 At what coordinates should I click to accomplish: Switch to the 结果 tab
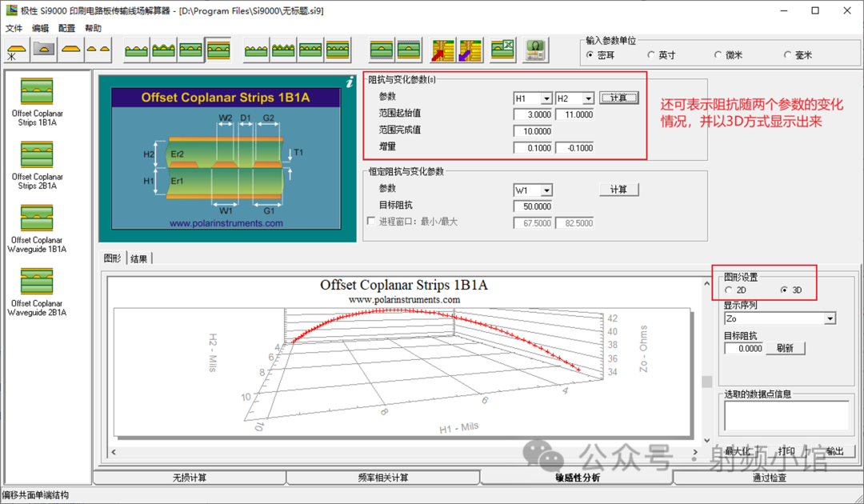[x=139, y=258]
